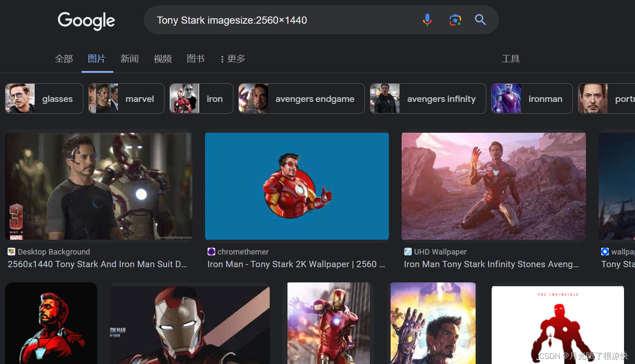Open the 新闻 tab
Viewport: 635px width, 364px height.
[130, 59]
